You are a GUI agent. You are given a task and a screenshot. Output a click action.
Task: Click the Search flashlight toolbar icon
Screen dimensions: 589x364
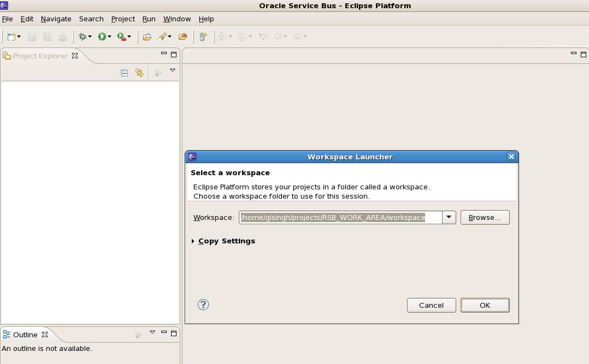click(x=162, y=37)
